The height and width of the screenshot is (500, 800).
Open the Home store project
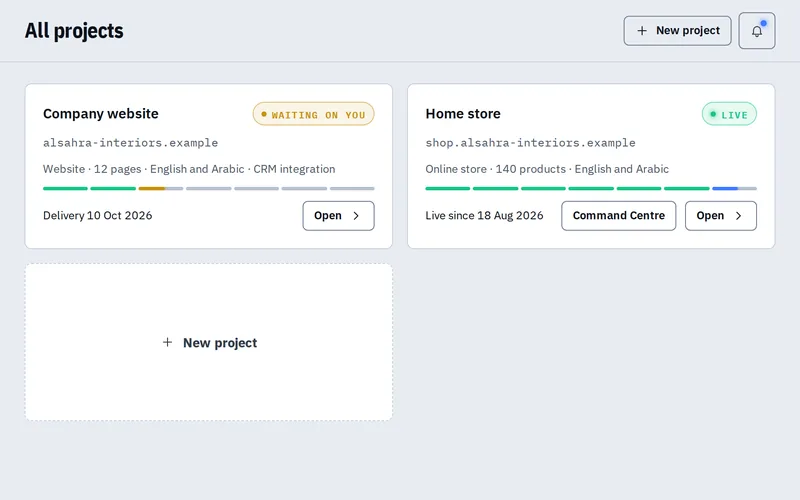pos(720,215)
